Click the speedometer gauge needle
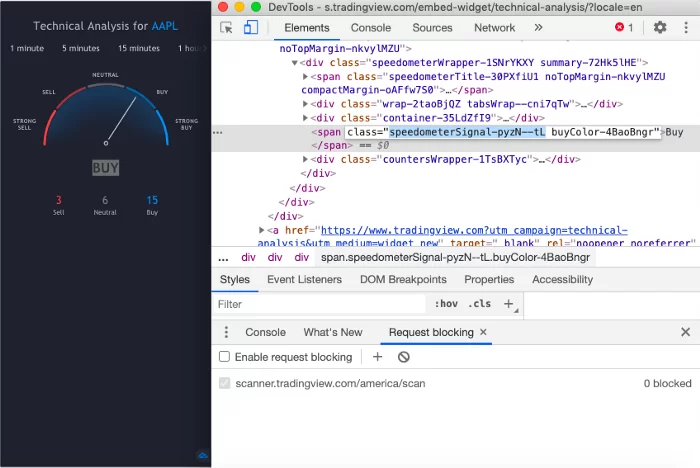This screenshot has height=468, width=700. [x=121, y=120]
